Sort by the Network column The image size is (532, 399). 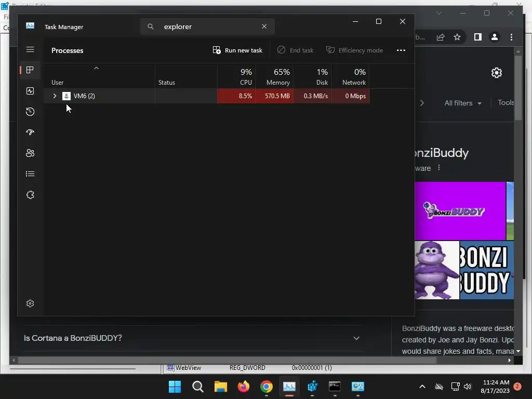tap(351, 76)
